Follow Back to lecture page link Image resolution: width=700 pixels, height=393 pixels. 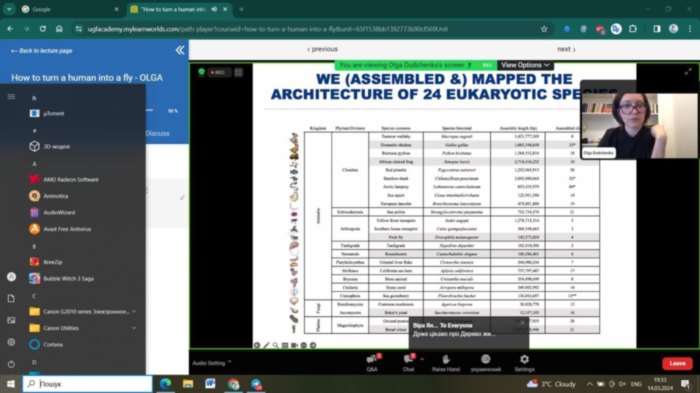(42, 51)
